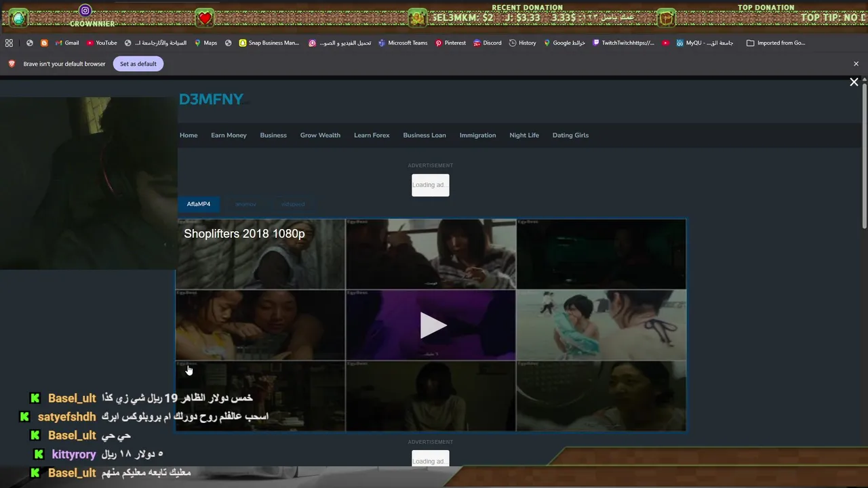Click the red heart icon in stream overlay
Screen dimensions: 868x488
click(204, 18)
